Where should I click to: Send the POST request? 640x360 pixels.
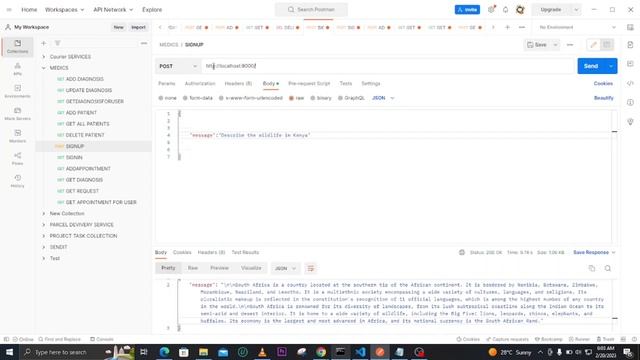click(x=591, y=66)
